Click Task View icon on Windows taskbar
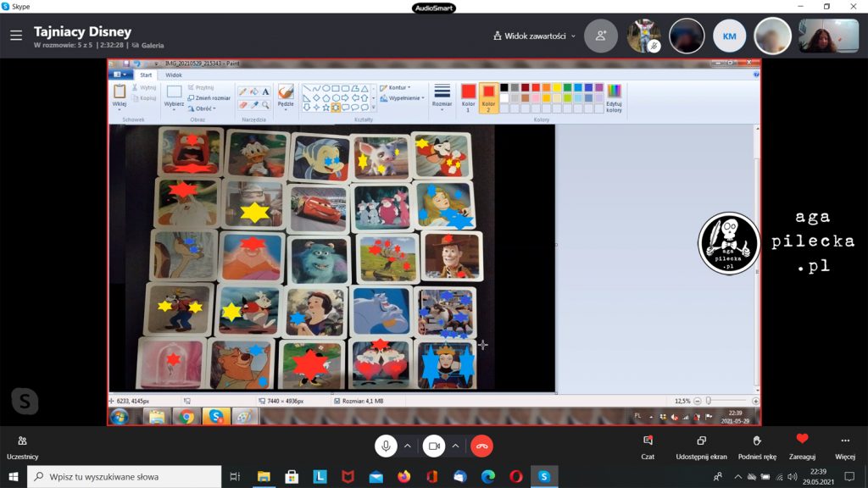 tap(235, 476)
